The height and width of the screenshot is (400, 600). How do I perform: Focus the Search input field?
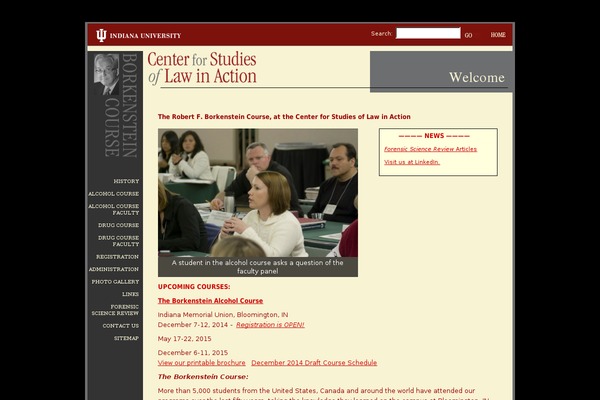[428, 33]
